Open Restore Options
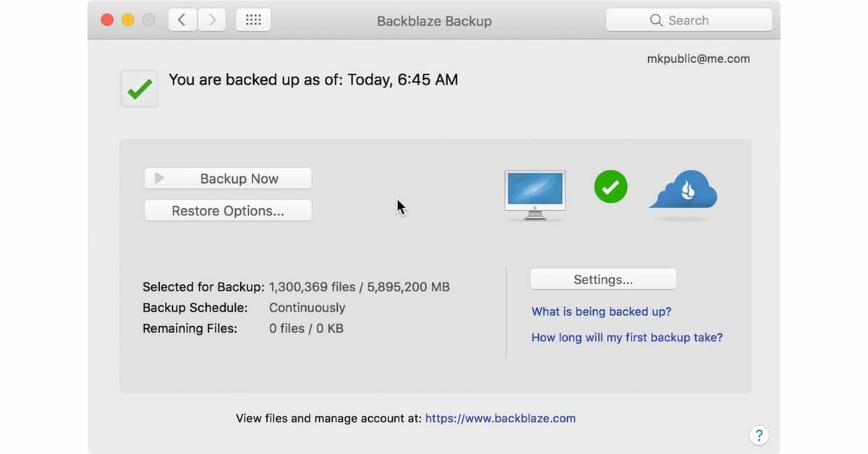This screenshot has width=868, height=454. (228, 211)
